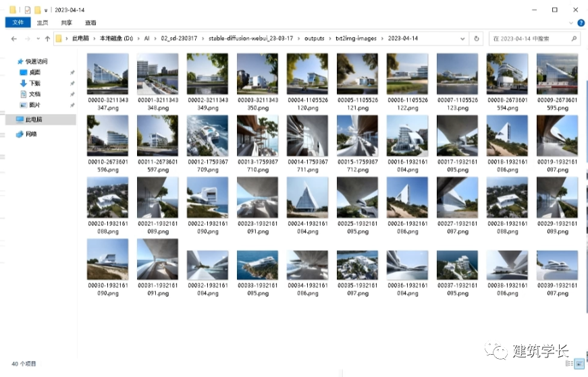Viewport: 588px width, 377px height.
Task: Select thumbnail 00027-1932161087.png
Action: pos(458,198)
